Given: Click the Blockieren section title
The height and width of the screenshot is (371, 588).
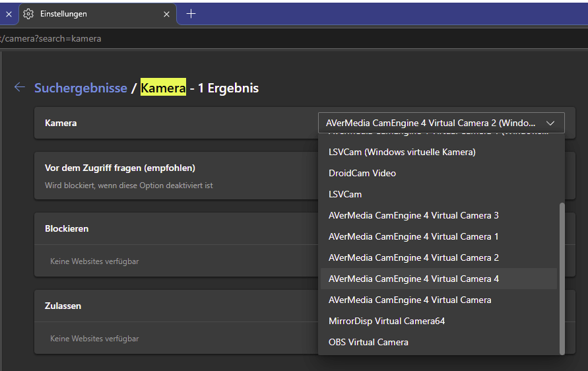Looking at the screenshot, I should [x=67, y=228].
